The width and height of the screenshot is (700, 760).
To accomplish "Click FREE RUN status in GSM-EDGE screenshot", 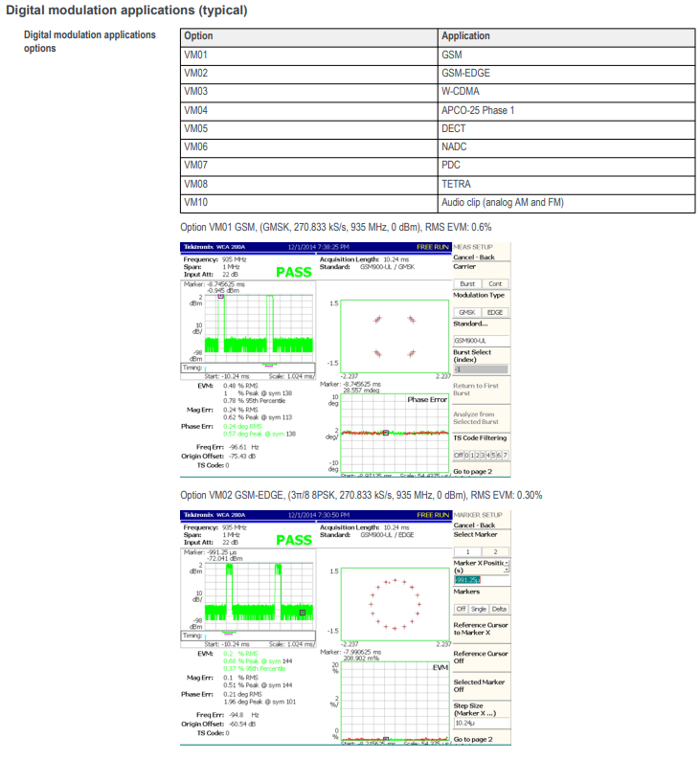I will coord(433,515).
